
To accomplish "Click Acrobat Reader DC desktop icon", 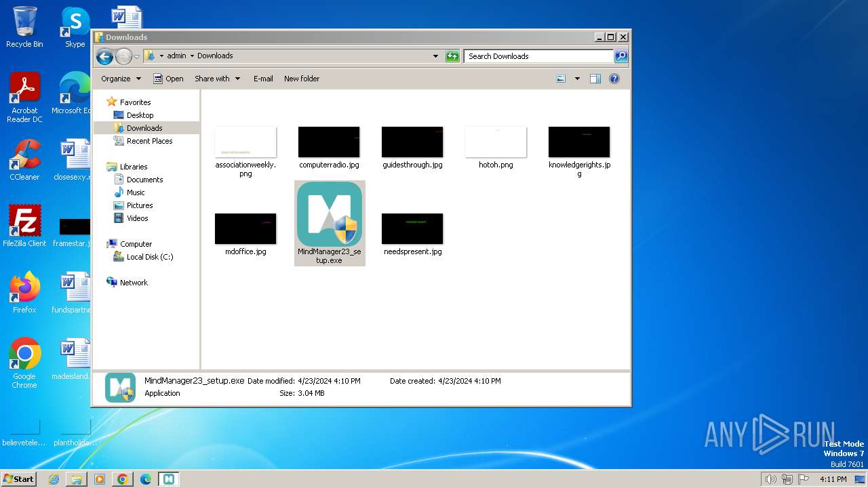I will [x=24, y=98].
